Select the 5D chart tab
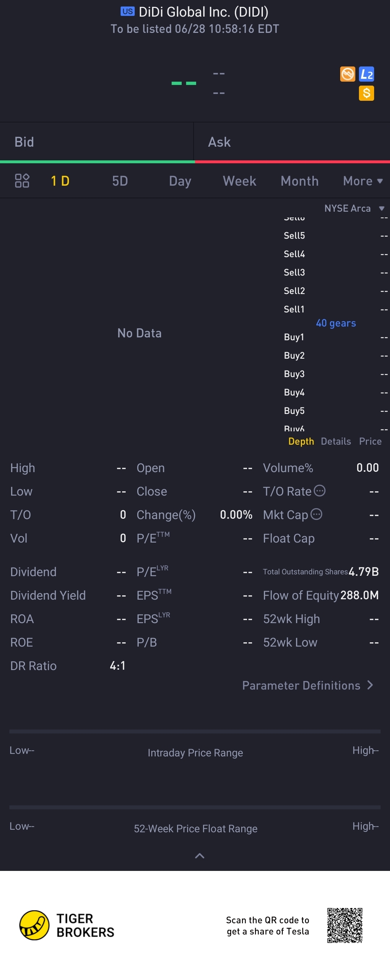The image size is (390, 980). (x=120, y=181)
